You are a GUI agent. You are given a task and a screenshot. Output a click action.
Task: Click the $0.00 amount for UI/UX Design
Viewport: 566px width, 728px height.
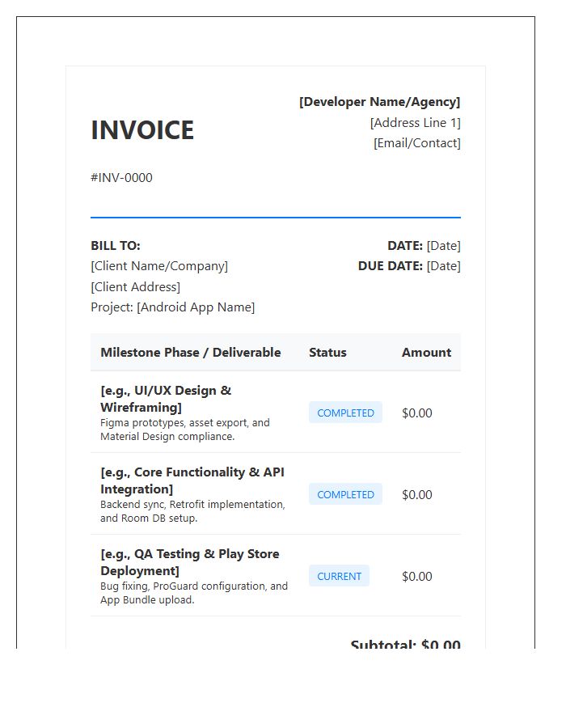tap(417, 413)
